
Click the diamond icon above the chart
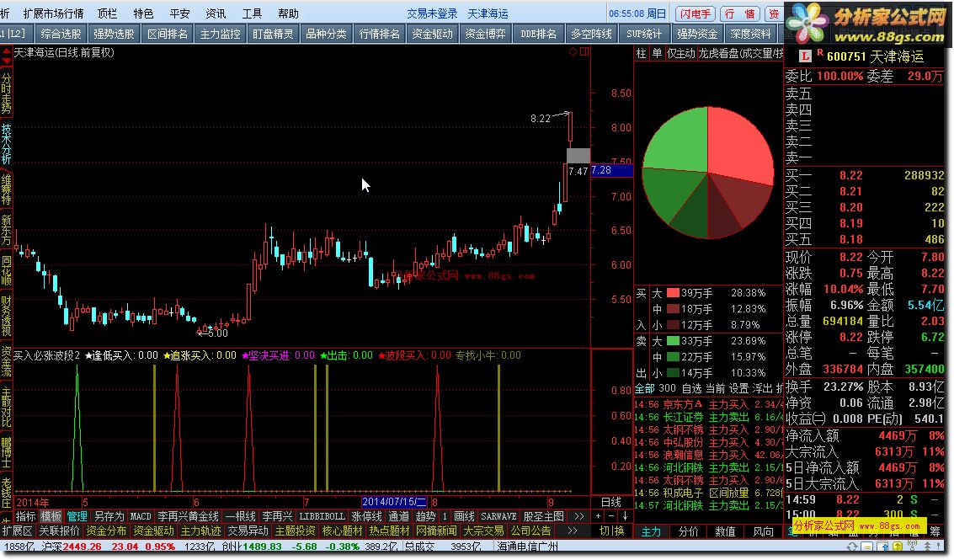pos(573,51)
